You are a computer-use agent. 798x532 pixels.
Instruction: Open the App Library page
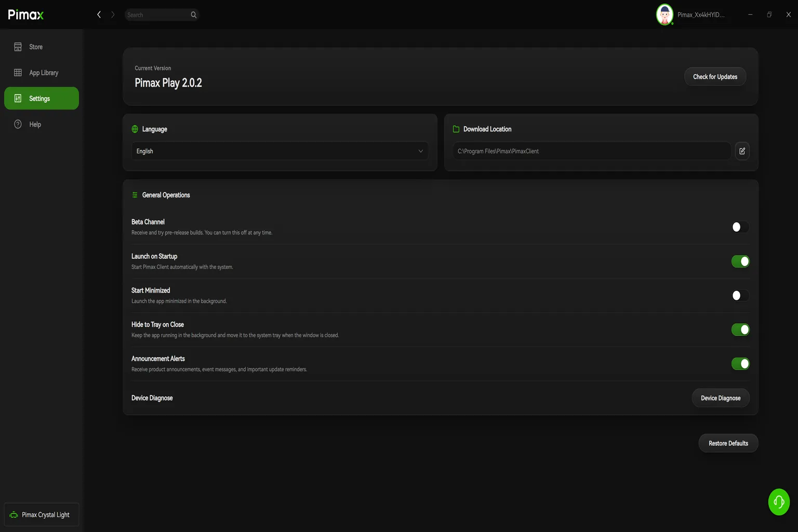click(42, 73)
